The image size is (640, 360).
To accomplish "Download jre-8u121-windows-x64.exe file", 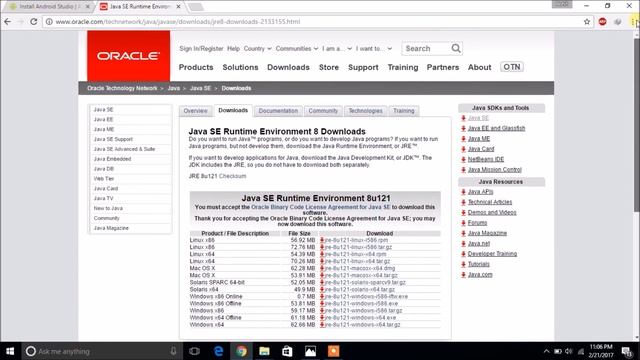I will (361, 318).
